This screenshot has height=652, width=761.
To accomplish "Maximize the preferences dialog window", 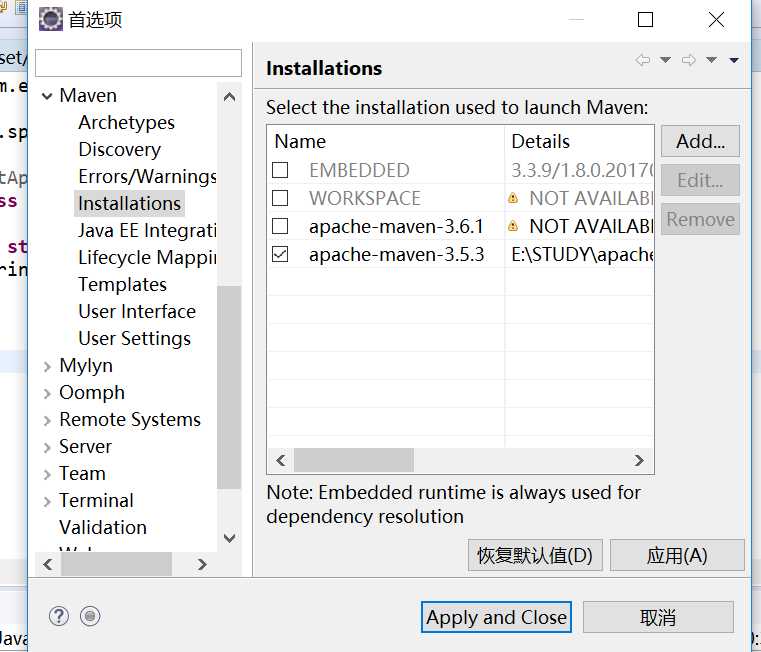I will [x=645, y=20].
